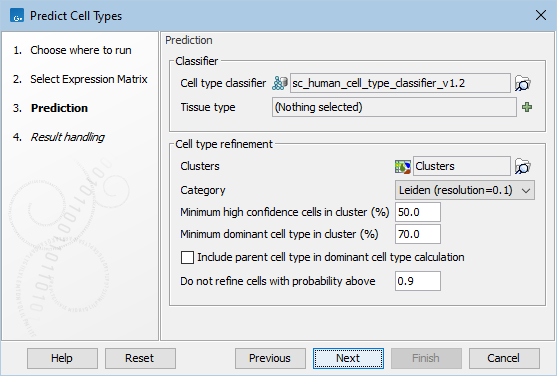Cancel the wizard
The width and height of the screenshot is (557, 376).
(504, 358)
